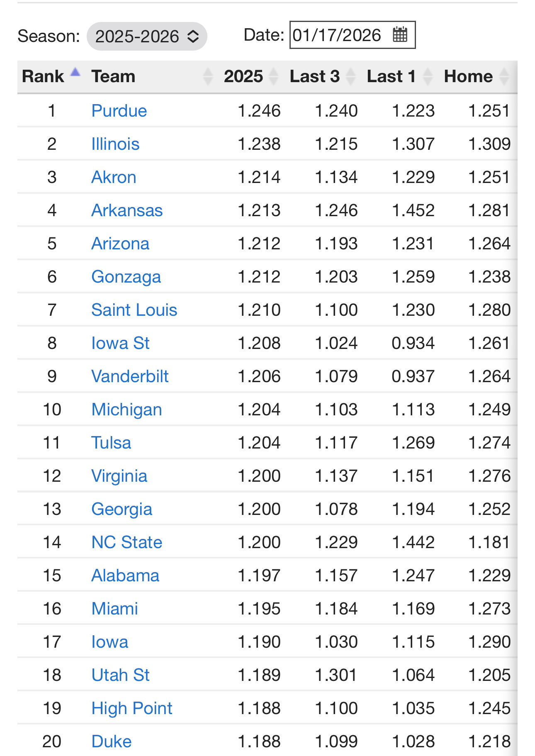This screenshot has width=535, height=756.
Task: Open the Vanderbilt team link
Action: (x=130, y=376)
